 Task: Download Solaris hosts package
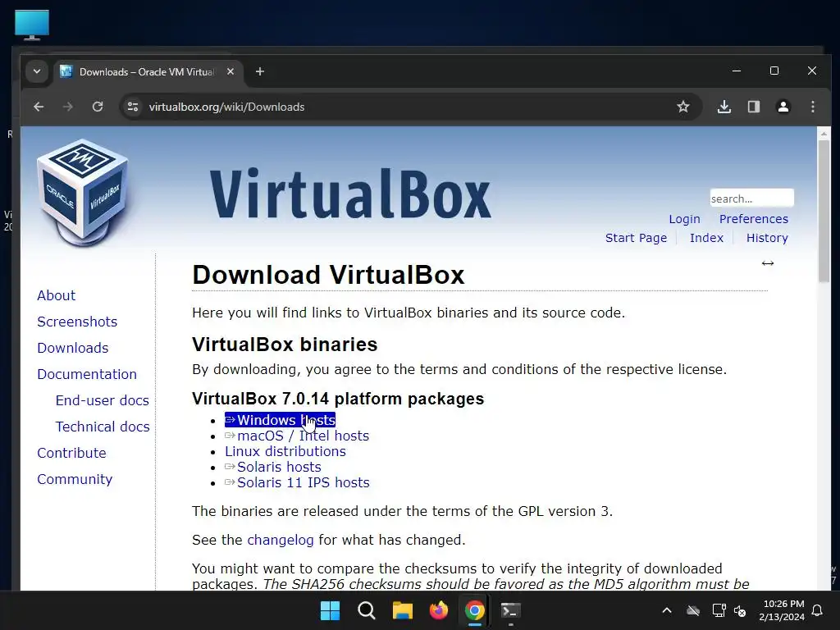[x=272, y=467]
